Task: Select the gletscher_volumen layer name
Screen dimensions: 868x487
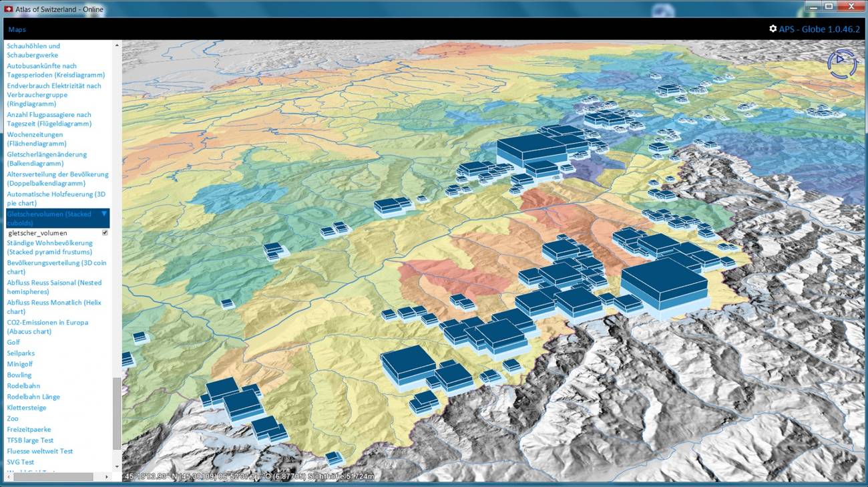Action: (37, 233)
